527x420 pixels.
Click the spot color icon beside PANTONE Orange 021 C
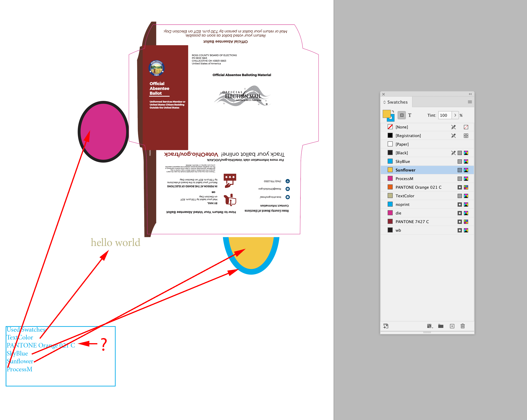tap(460, 187)
